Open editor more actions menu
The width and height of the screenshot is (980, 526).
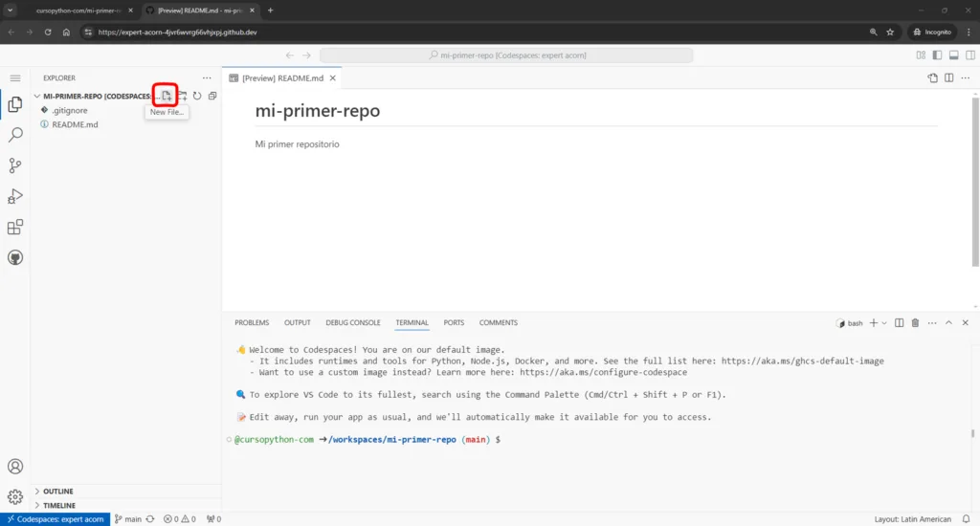tap(966, 78)
